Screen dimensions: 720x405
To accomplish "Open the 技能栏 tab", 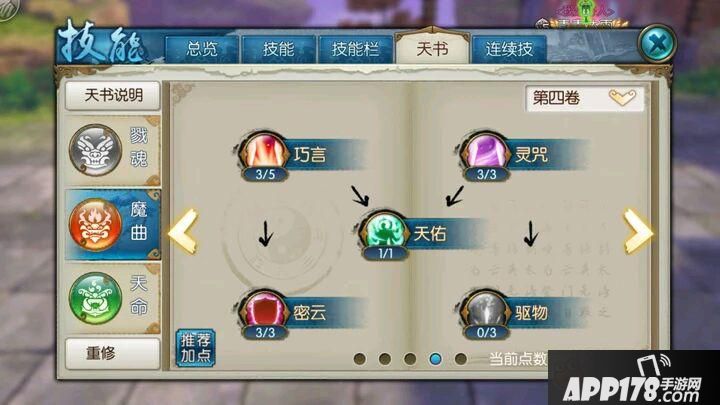I will 355,49.
